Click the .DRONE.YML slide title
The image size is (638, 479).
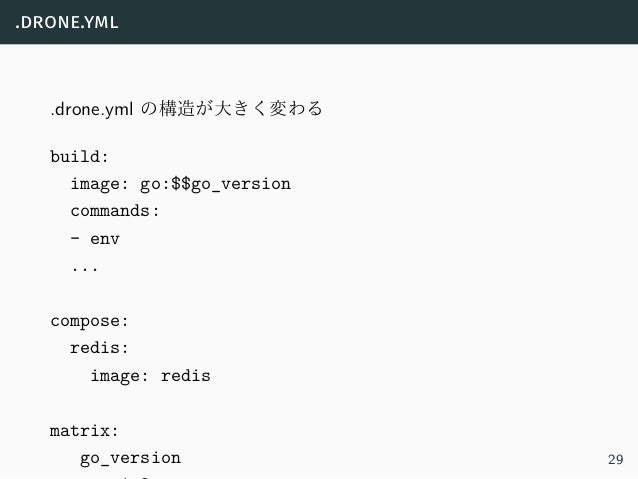67,22
